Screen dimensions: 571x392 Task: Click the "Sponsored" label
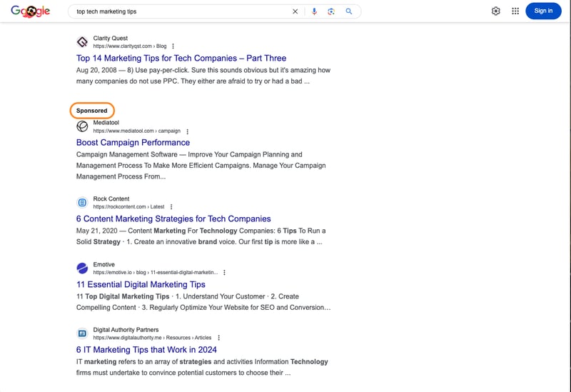tap(92, 111)
